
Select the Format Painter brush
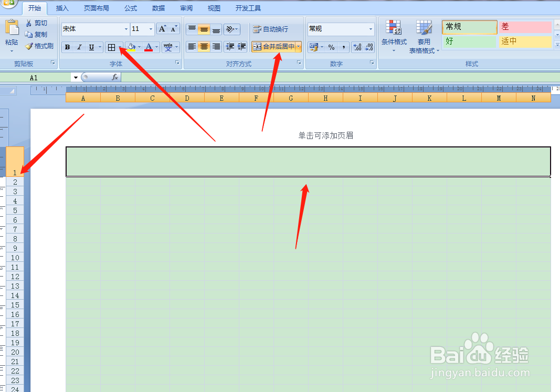[x=29, y=46]
